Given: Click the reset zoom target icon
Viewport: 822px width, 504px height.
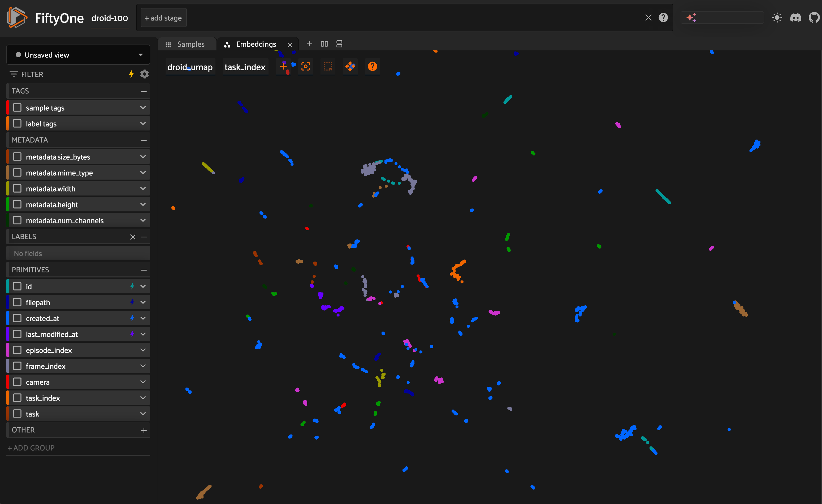Looking at the screenshot, I should coord(306,66).
